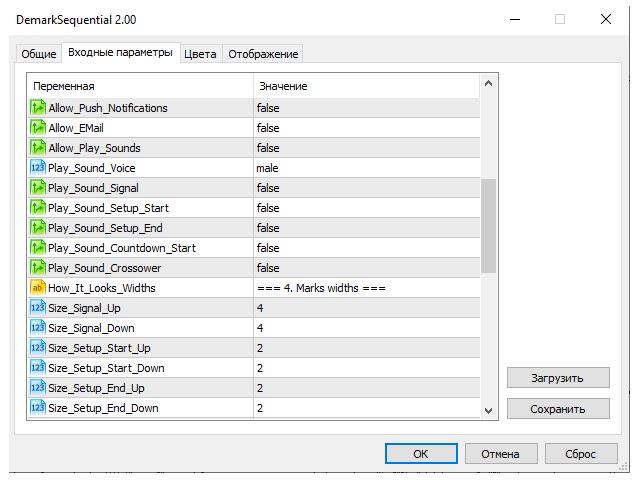Click the Переменная column header
640x480 pixels.
141,86
